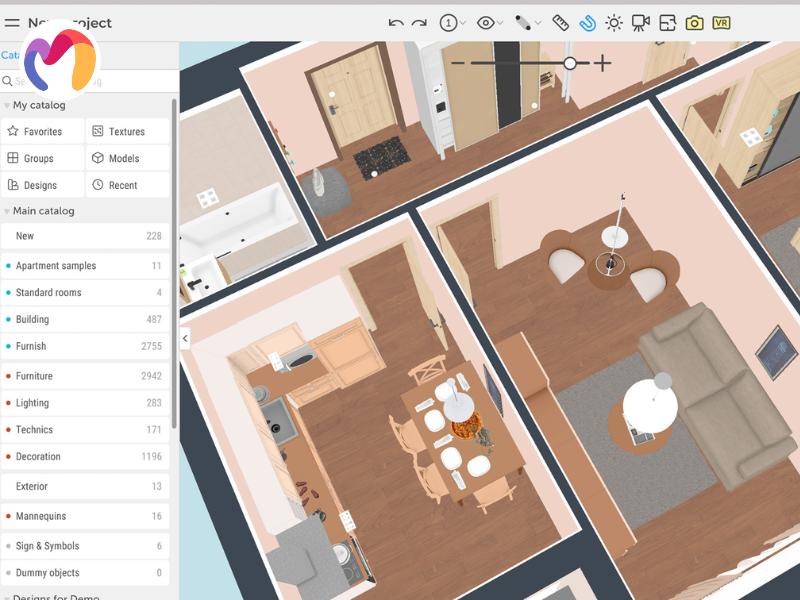The image size is (800, 600).
Task: Take a snapshot with the camera icon
Action: coord(694,22)
